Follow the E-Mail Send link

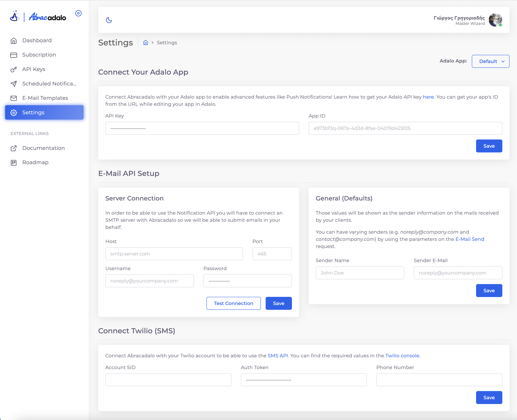(470, 239)
